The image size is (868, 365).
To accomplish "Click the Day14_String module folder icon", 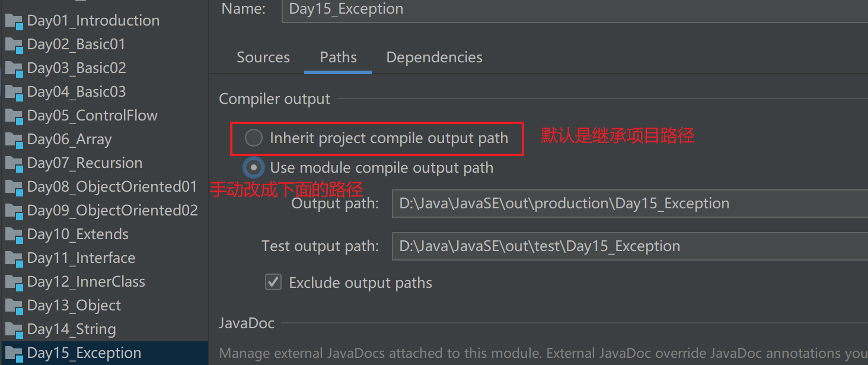I will (14, 330).
